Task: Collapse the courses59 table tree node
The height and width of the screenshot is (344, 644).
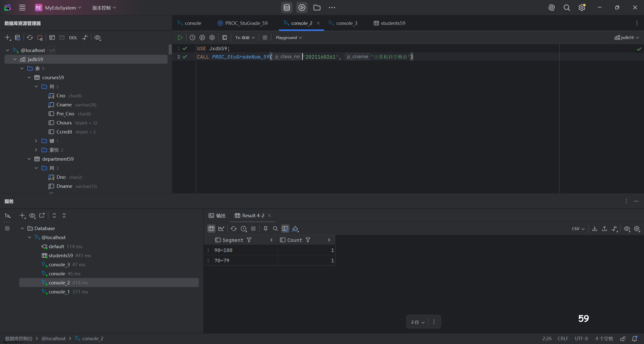Action: [29, 77]
